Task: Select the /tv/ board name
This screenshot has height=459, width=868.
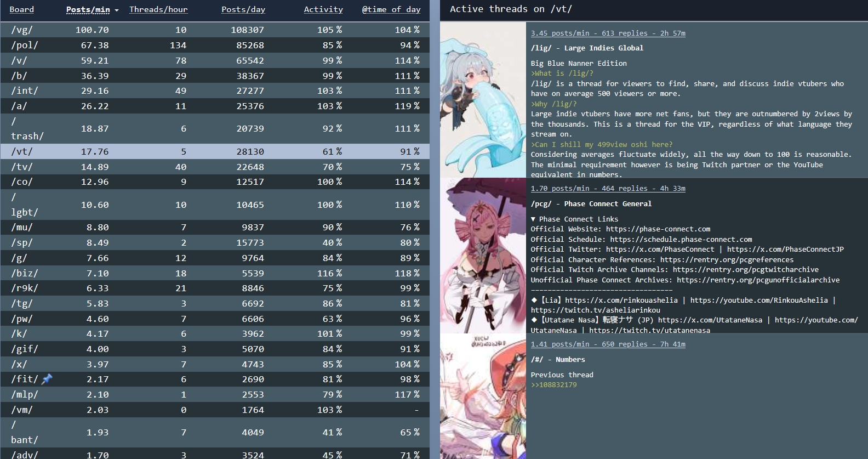Action: click(22, 167)
